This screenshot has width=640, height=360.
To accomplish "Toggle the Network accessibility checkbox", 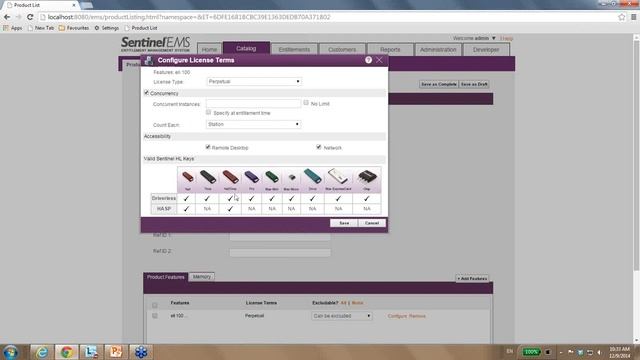I will pyautogui.click(x=319, y=147).
